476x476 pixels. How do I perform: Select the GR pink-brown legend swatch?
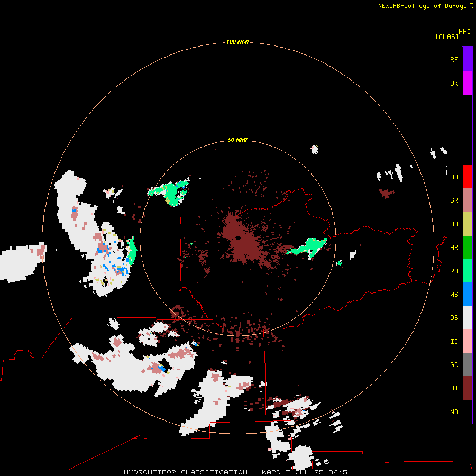tap(467, 200)
